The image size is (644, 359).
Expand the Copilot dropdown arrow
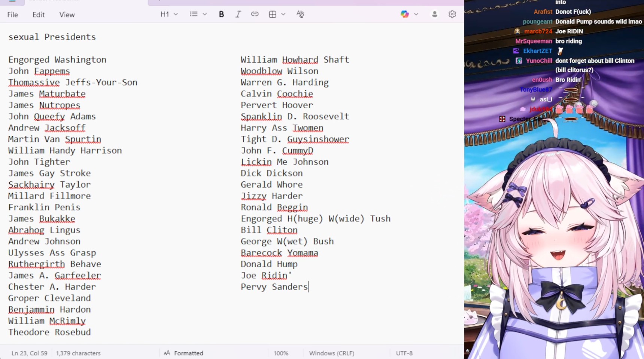(416, 14)
